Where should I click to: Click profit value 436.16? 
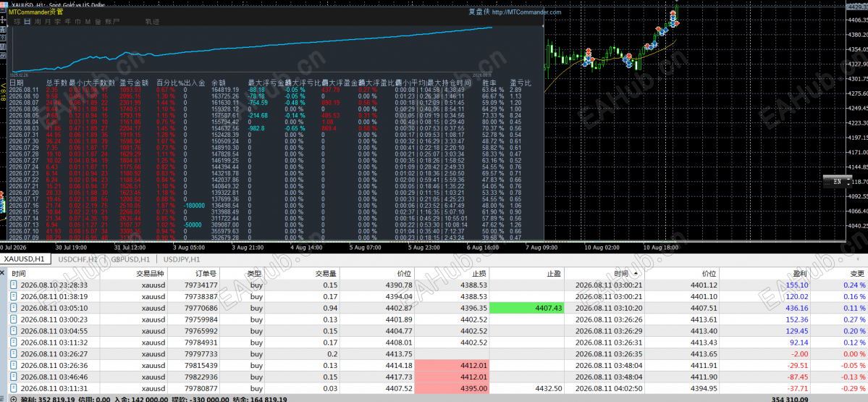point(796,308)
